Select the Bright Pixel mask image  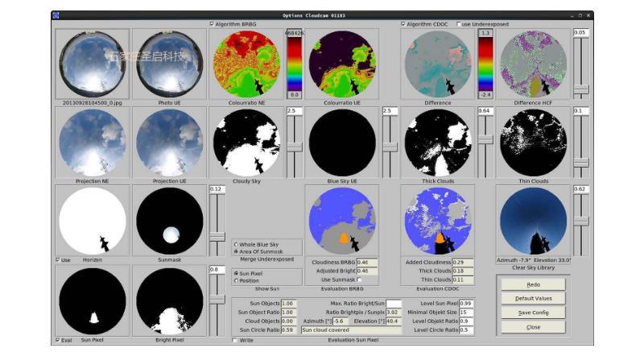coord(170,301)
